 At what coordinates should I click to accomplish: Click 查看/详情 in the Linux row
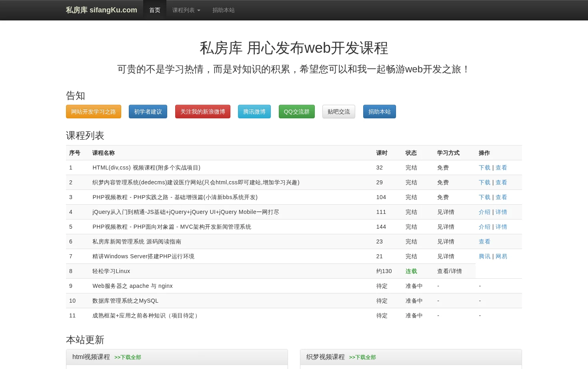pyautogui.click(x=450, y=271)
